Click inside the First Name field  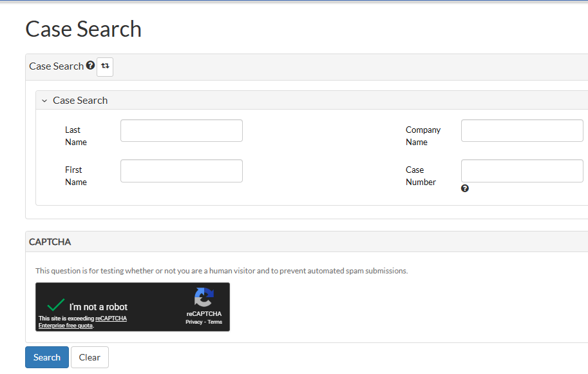[181, 171]
